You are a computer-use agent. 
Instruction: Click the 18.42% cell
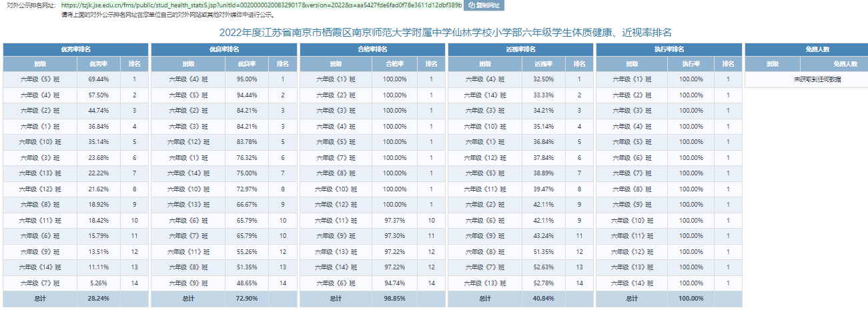tap(98, 220)
